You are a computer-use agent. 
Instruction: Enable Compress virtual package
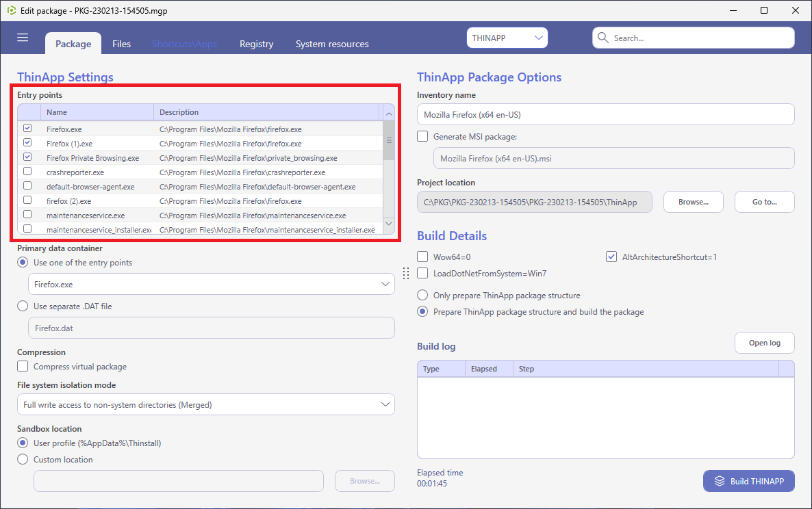[x=23, y=366]
